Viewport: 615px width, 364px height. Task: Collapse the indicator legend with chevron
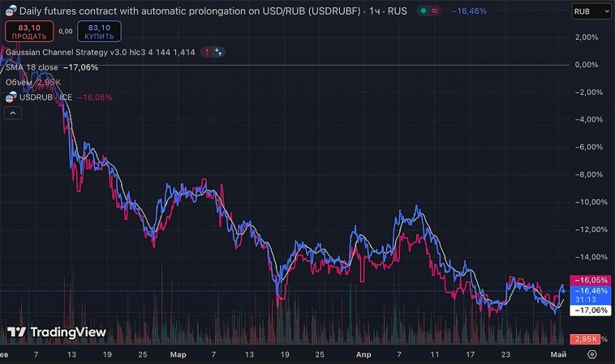tap(12, 113)
